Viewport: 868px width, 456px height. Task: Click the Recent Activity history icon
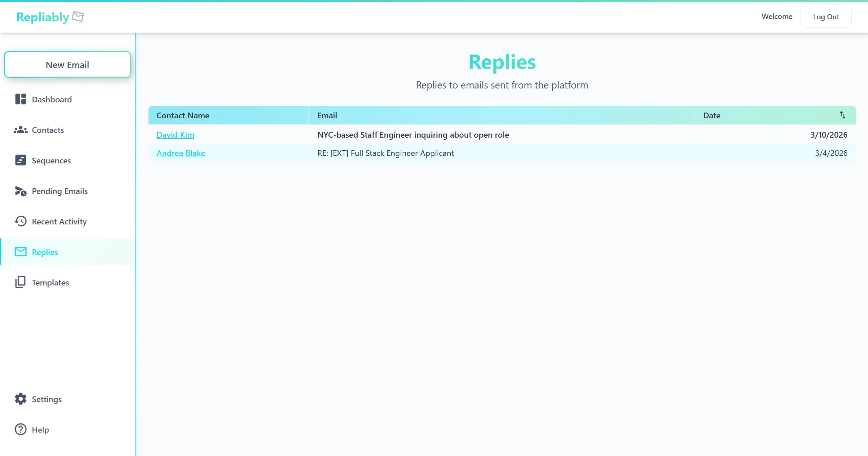(20, 221)
